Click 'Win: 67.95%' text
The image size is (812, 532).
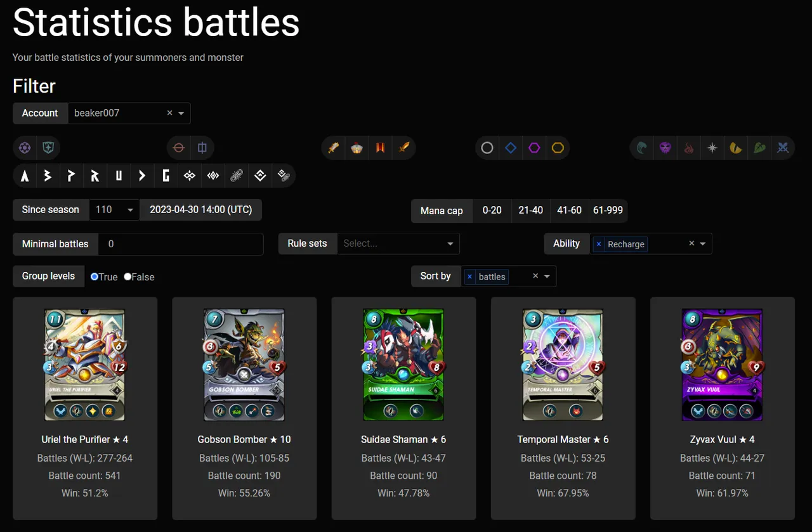pos(563,493)
